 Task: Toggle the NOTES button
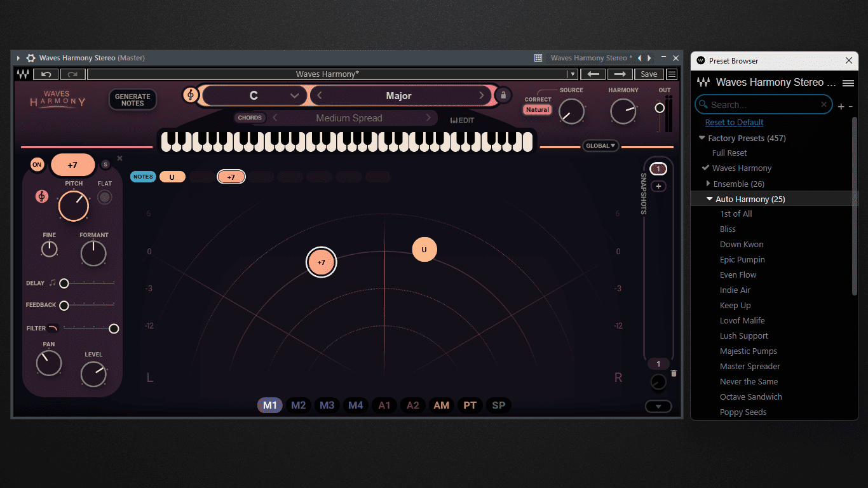143,177
